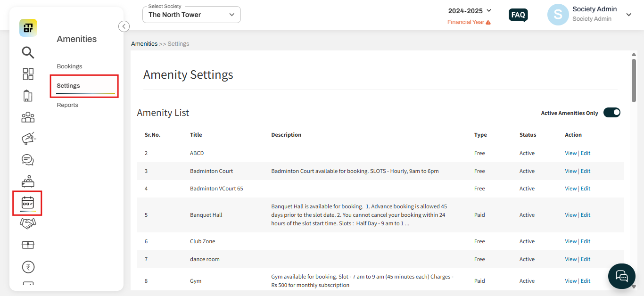644x296 pixels.
Task: Click the Status column header
Action: (528, 135)
